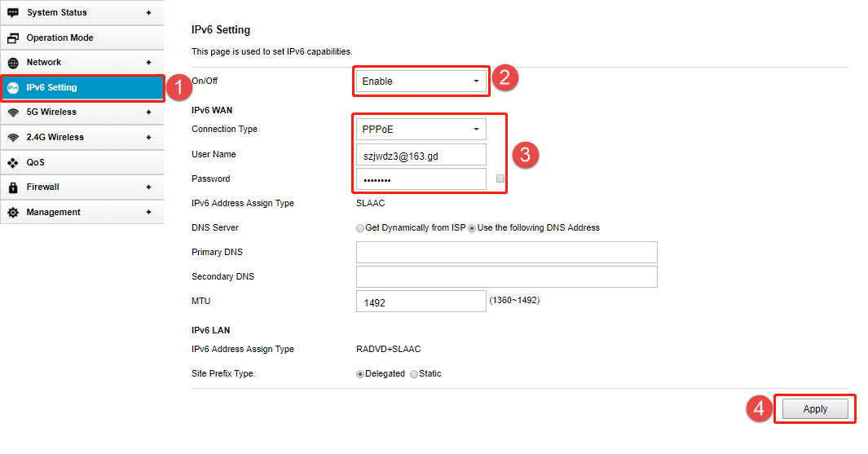Choose Delegated site prefix type option

pos(360,374)
